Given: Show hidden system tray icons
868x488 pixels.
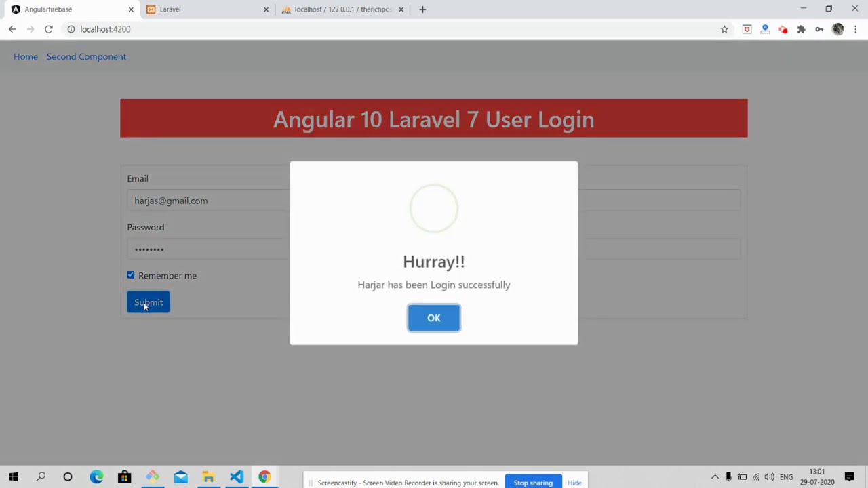Looking at the screenshot, I should [x=715, y=477].
